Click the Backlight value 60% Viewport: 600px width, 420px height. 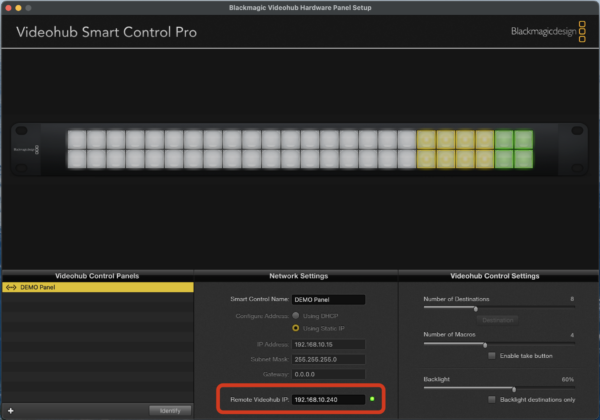pos(567,379)
